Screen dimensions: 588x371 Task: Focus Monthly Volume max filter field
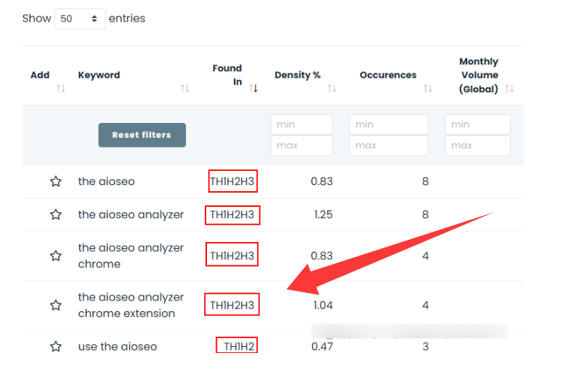477,145
